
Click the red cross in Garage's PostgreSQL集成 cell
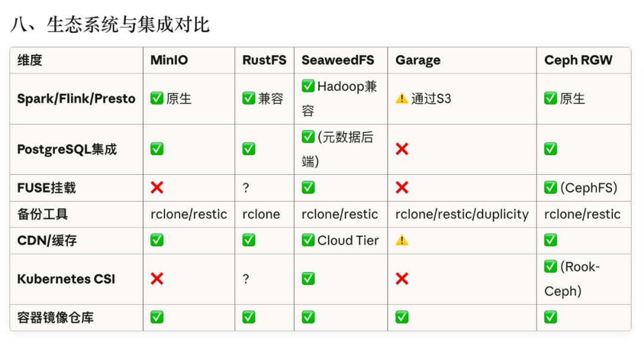402,149
